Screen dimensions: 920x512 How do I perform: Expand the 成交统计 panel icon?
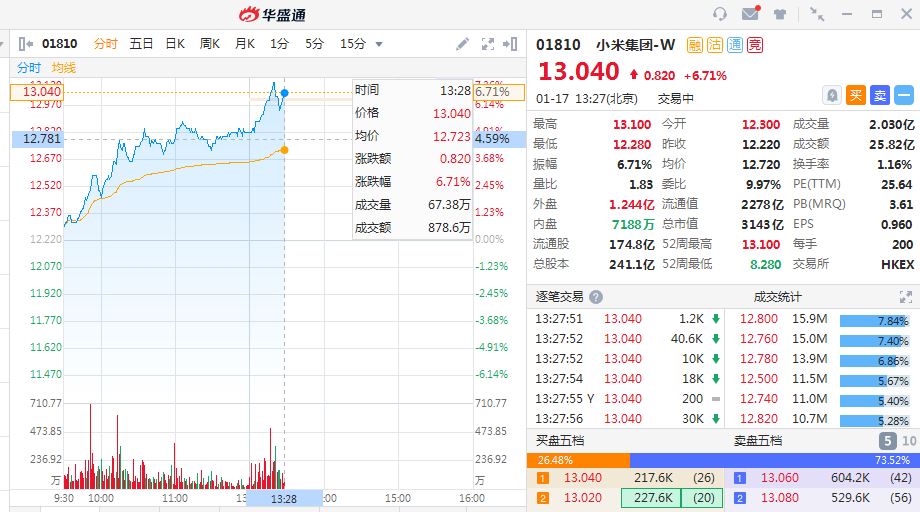[906, 297]
